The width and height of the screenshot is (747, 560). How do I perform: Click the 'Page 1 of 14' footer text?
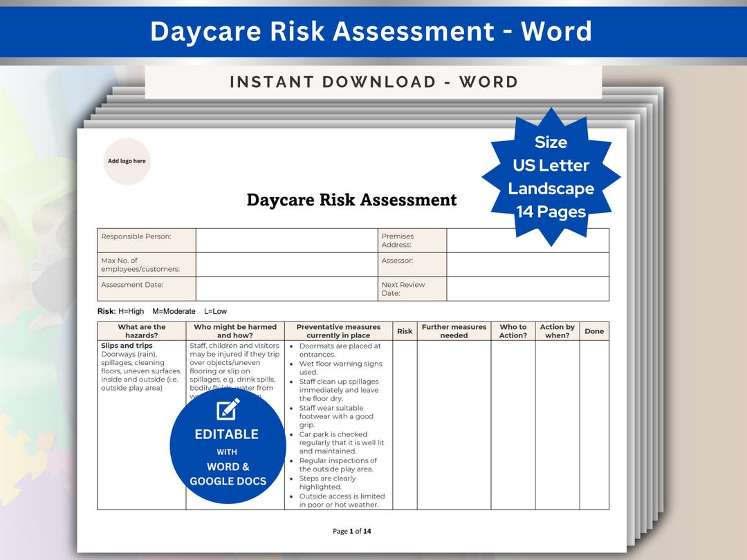(351, 531)
